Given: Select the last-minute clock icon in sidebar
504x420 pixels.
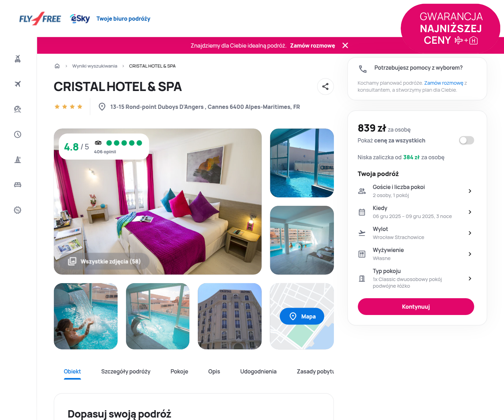Looking at the screenshot, I should pyautogui.click(x=17, y=134).
